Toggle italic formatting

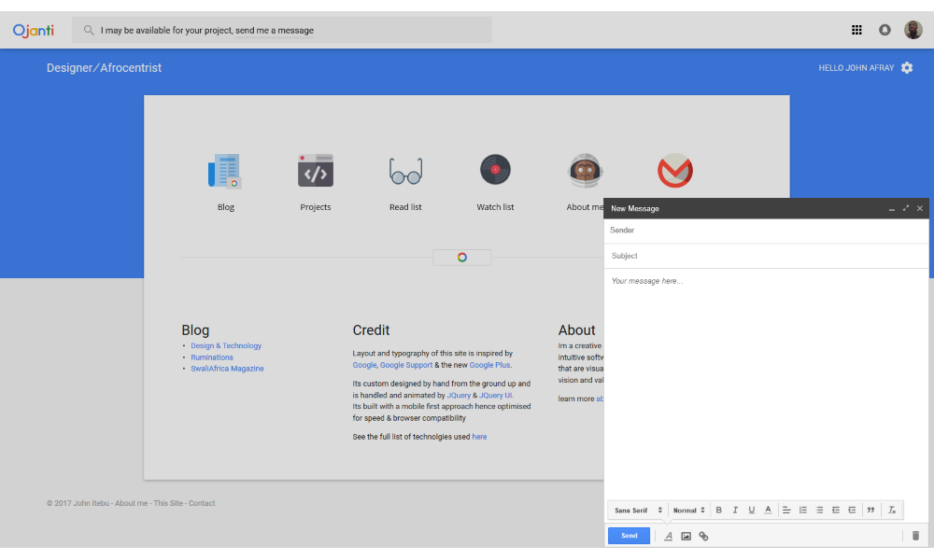(x=735, y=510)
